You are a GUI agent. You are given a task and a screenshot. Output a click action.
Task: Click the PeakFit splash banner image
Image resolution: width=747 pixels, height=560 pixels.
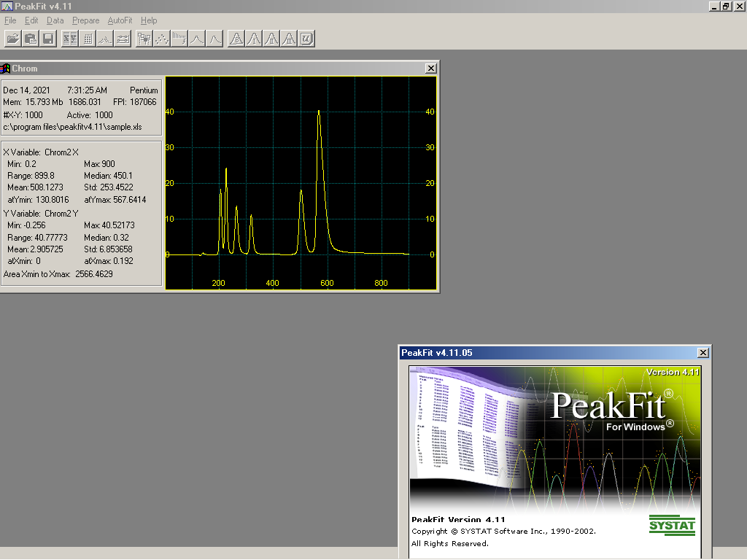click(554, 437)
